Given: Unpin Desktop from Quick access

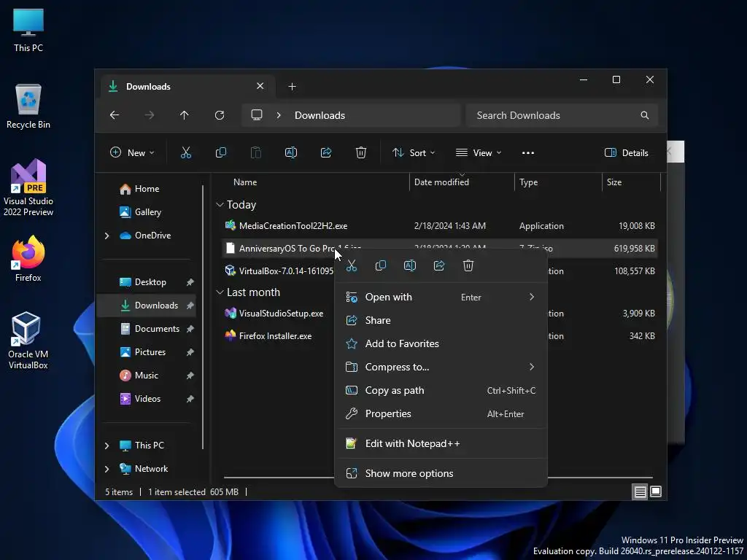Looking at the screenshot, I should (190, 282).
